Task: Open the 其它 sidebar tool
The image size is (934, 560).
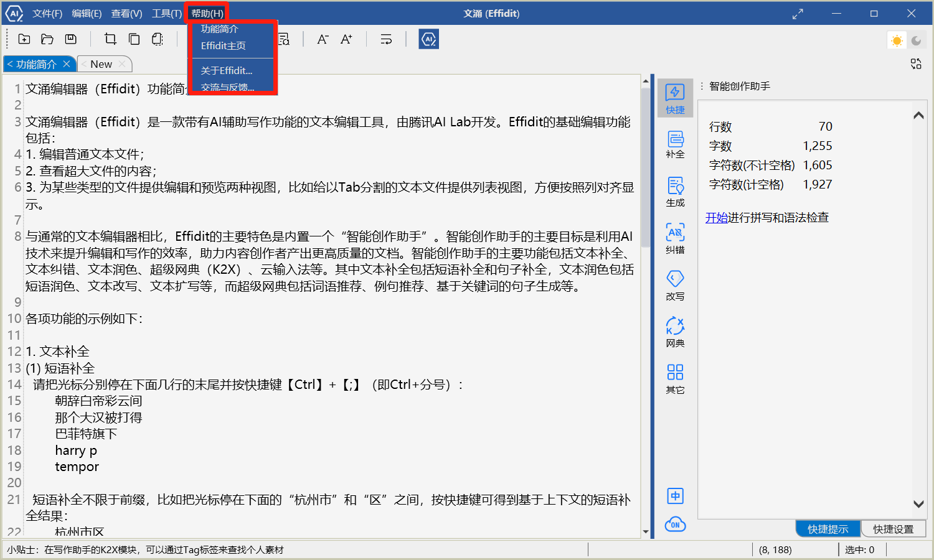Action: [675, 379]
